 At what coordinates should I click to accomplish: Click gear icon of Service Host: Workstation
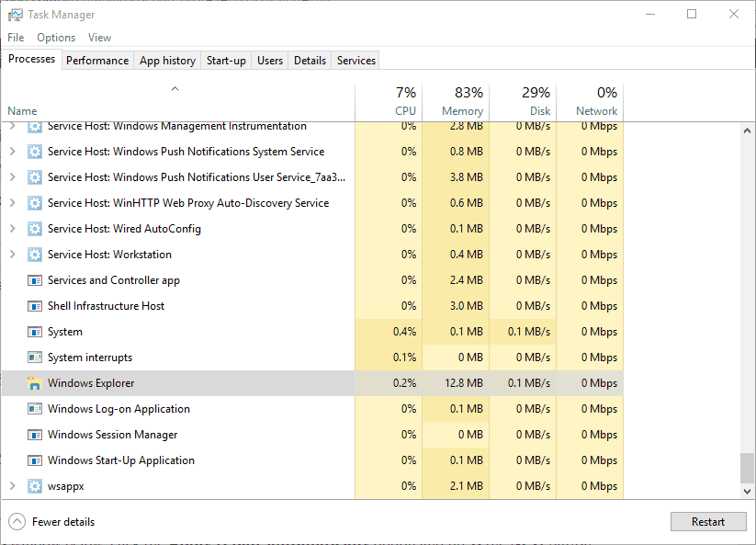point(35,255)
